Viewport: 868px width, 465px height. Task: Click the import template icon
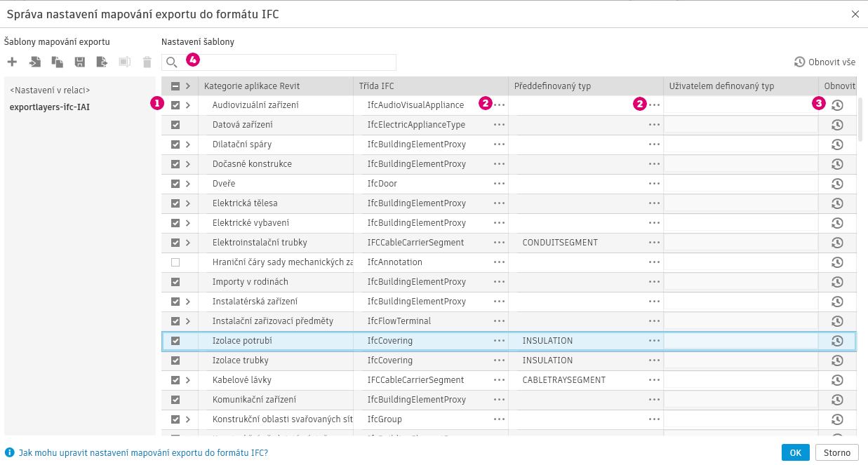click(x=35, y=62)
